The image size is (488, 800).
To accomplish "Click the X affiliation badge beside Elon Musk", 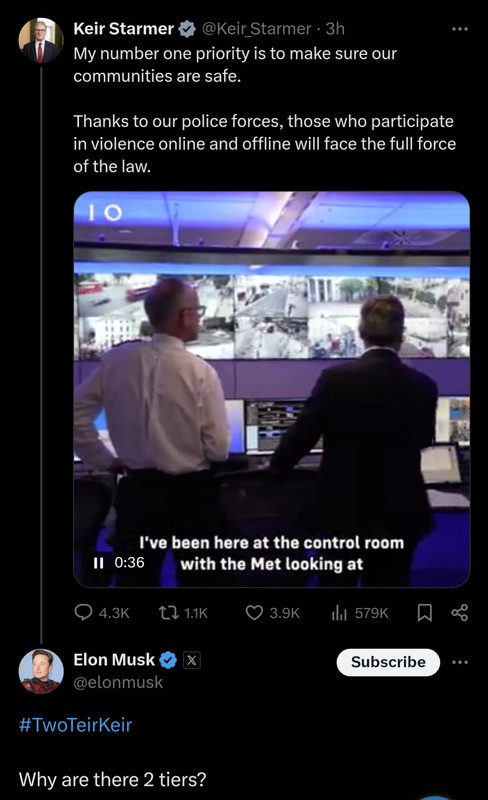I will tap(191, 660).
